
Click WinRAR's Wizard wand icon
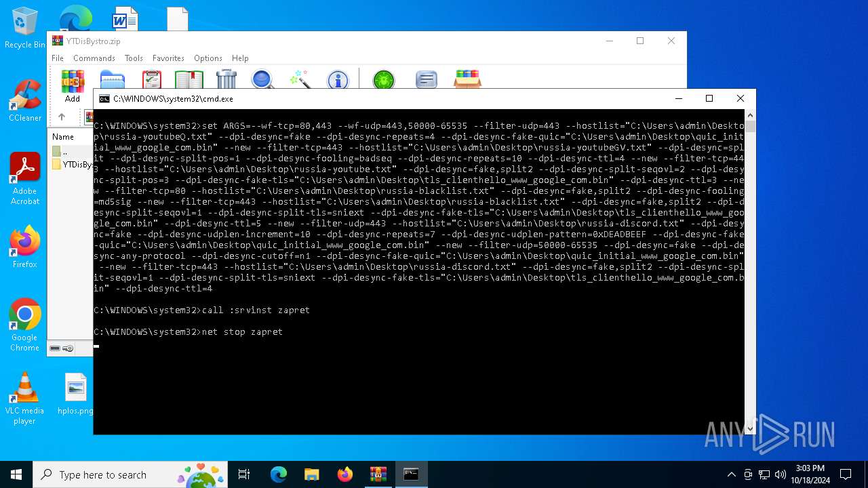tap(300, 79)
